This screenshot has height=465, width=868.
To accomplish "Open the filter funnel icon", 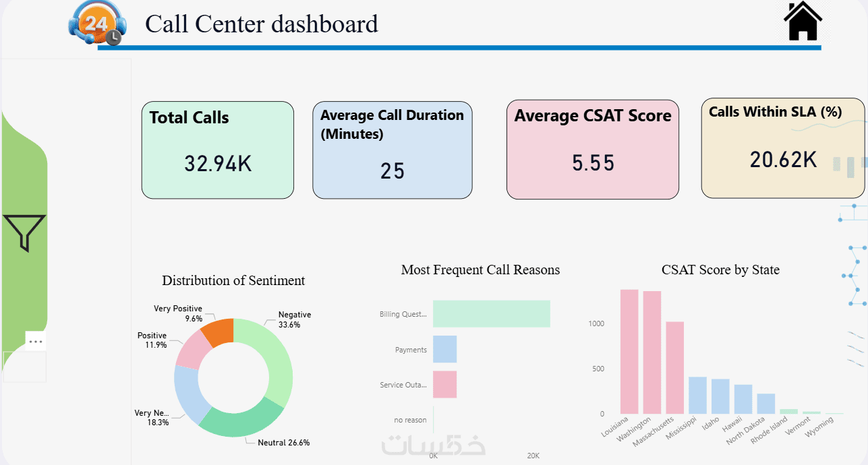I will pyautogui.click(x=25, y=232).
